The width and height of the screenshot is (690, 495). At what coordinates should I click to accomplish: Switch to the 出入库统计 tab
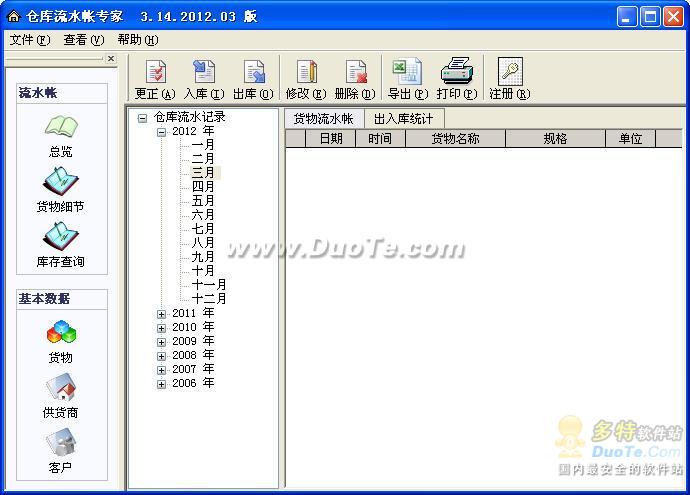[x=404, y=119]
